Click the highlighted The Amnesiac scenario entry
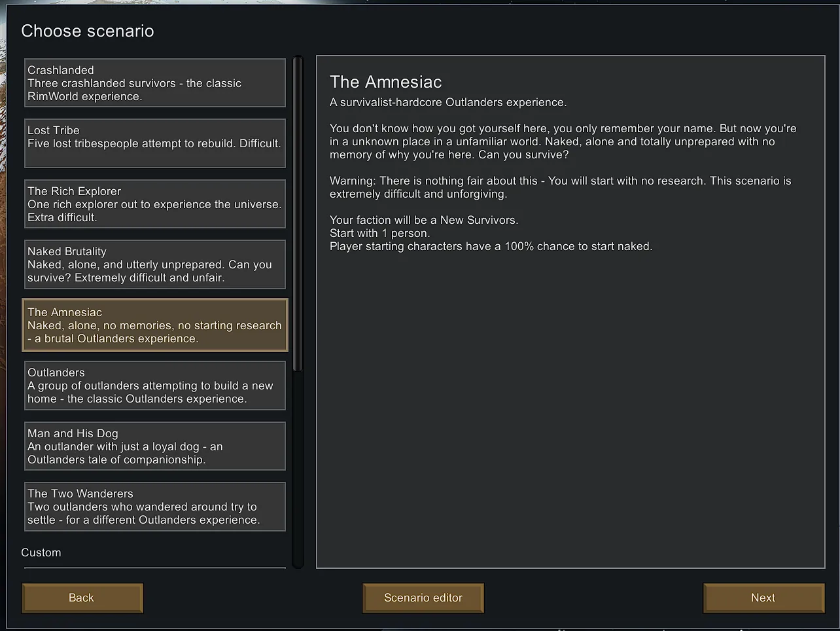The image size is (840, 631). [155, 325]
